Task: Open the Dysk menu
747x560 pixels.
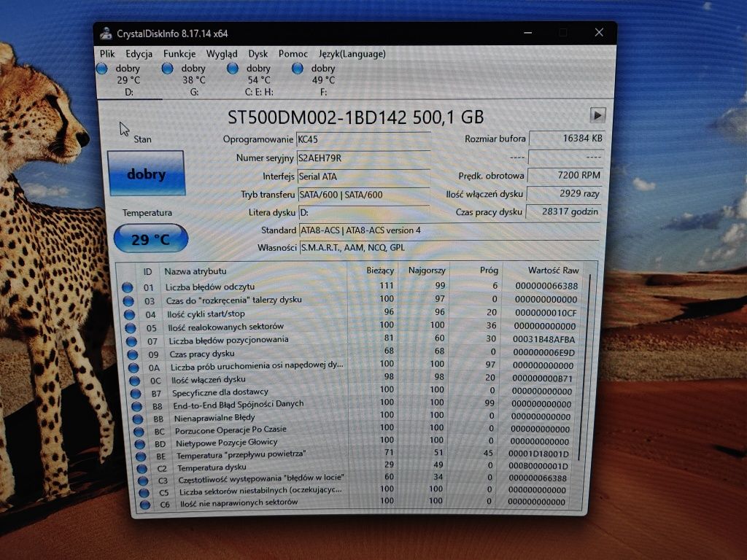Action: [258, 54]
